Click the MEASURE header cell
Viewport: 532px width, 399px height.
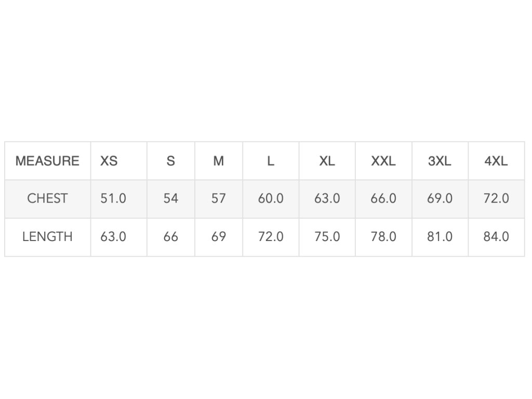click(x=47, y=161)
